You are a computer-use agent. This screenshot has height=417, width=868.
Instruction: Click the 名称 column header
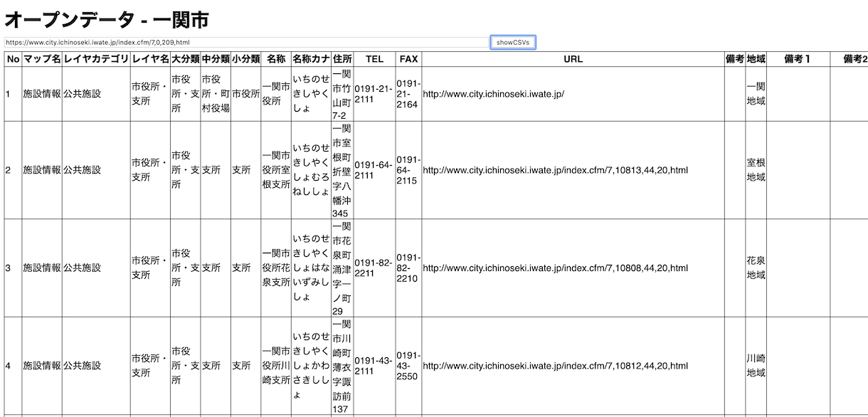pyautogui.click(x=276, y=59)
